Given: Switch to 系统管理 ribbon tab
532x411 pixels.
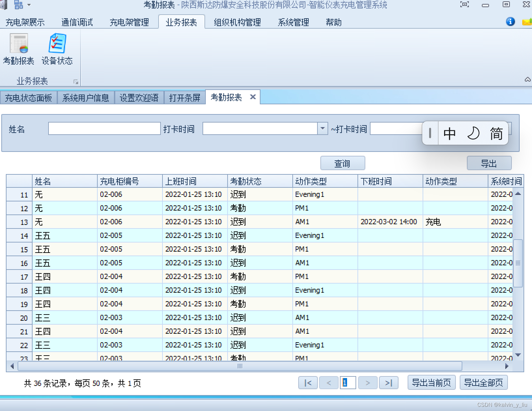Looking at the screenshot, I should (x=293, y=22).
